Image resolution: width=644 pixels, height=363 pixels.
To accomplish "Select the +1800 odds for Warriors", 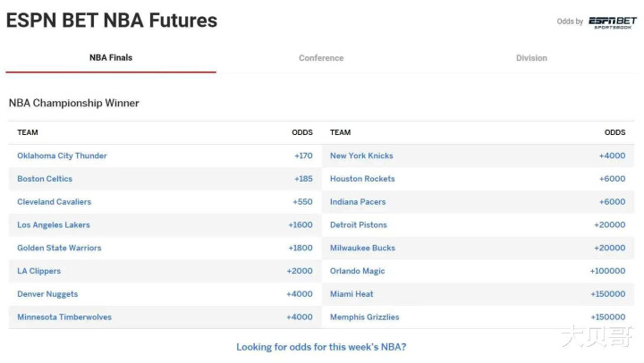I will point(301,248).
